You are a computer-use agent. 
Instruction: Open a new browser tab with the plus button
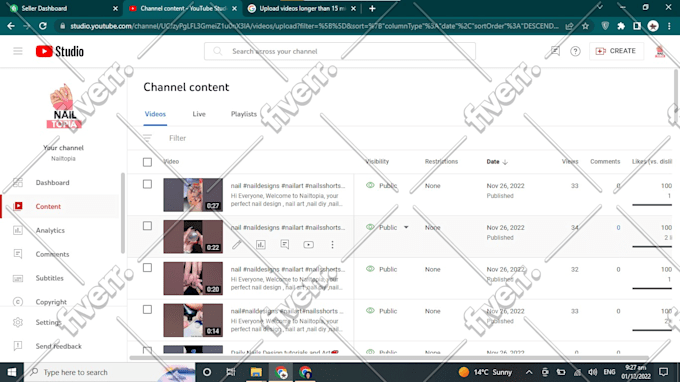pyautogui.click(x=372, y=8)
